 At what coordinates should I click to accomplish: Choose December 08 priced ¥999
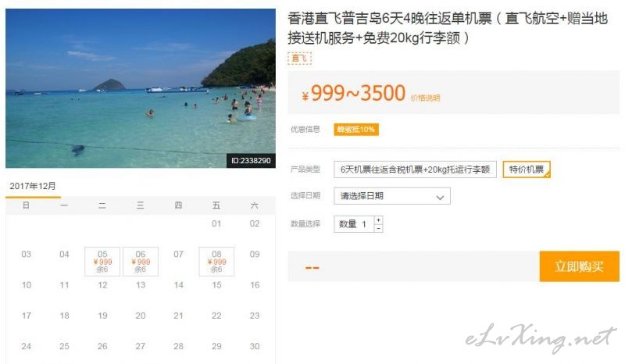click(x=216, y=261)
